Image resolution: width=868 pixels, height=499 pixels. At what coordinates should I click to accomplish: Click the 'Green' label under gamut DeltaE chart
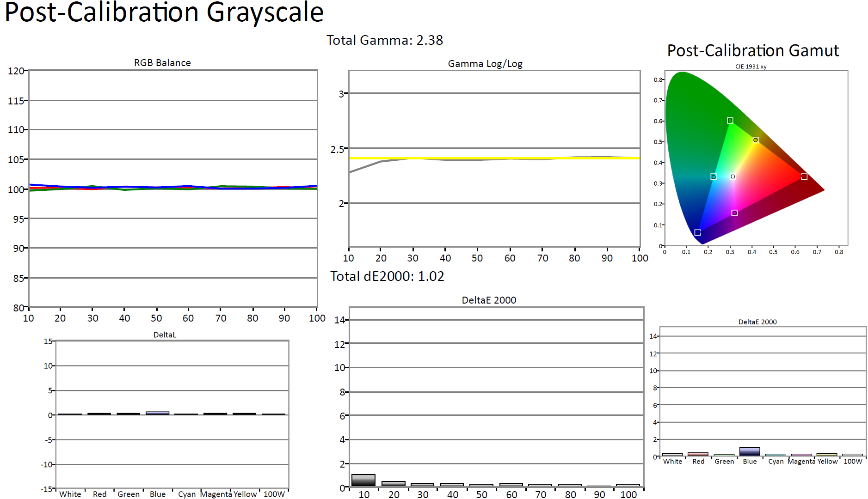(724, 461)
